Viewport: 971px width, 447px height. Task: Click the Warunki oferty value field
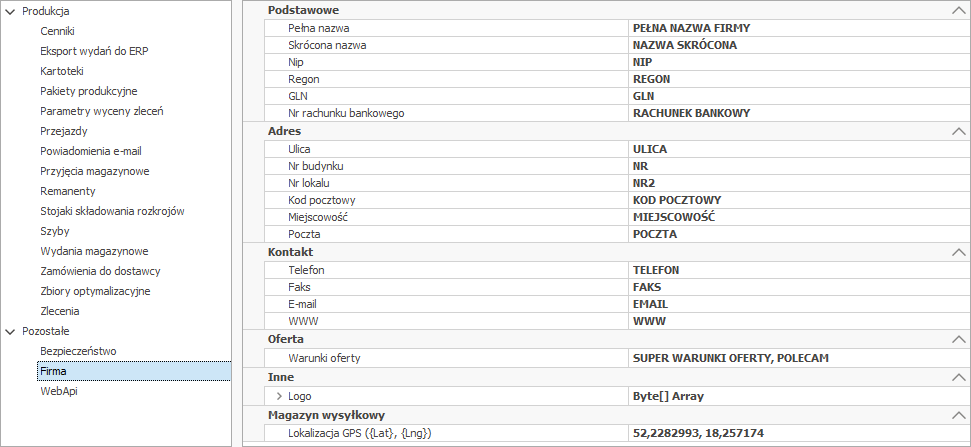(x=795, y=357)
